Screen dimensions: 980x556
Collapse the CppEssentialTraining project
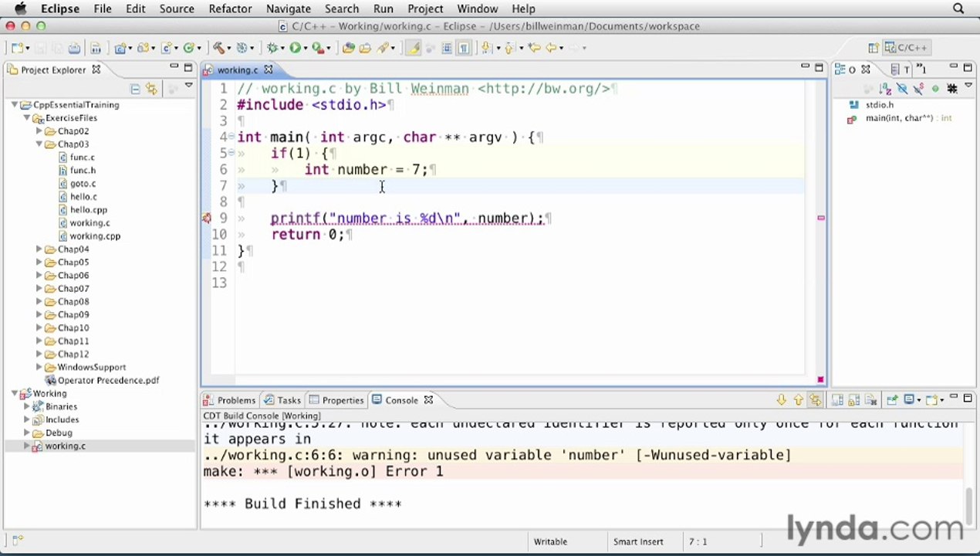click(x=15, y=105)
